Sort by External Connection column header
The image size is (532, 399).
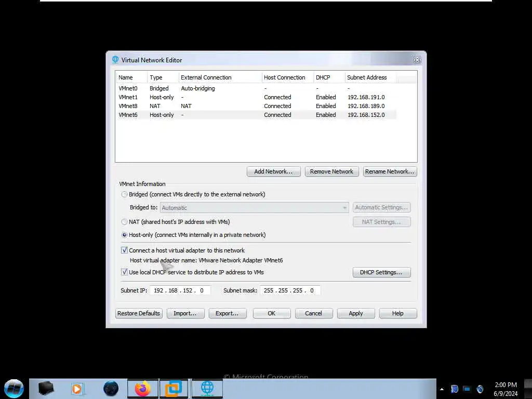pos(220,77)
